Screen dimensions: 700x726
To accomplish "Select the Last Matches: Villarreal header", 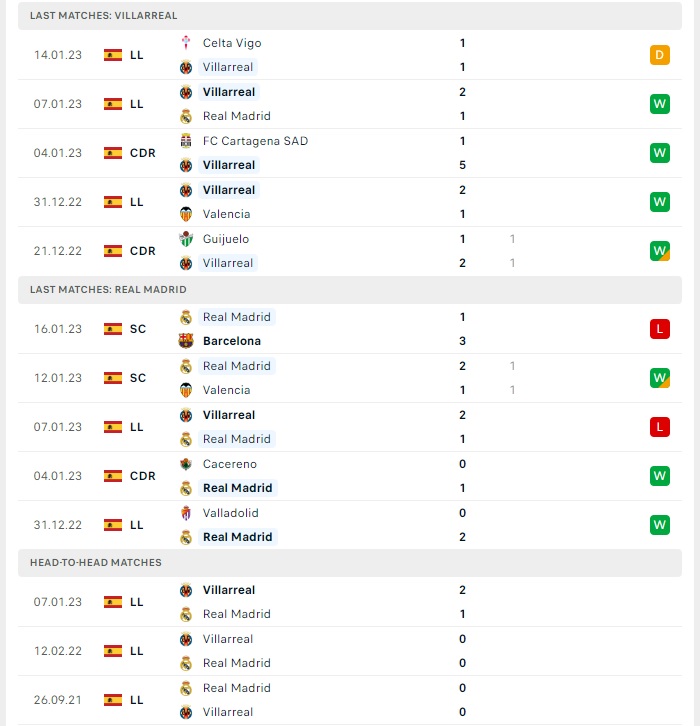I will coord(350,16).
